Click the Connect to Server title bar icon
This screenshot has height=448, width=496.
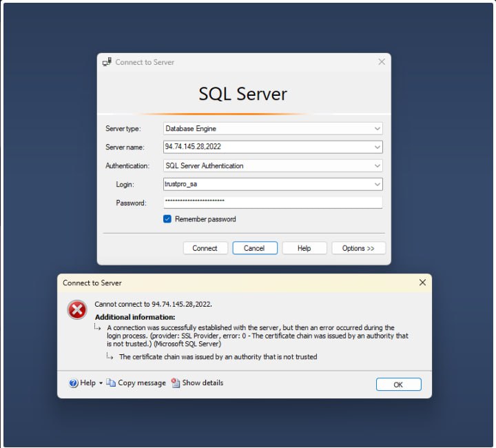(x=107, y=62)
